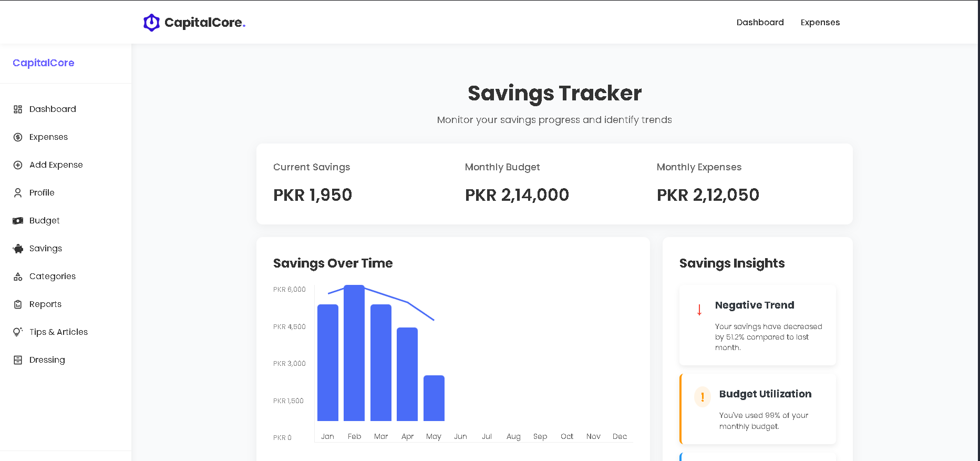Open Expenses from the sidebar menu
The image size is (980, 461).
[48, 137]
